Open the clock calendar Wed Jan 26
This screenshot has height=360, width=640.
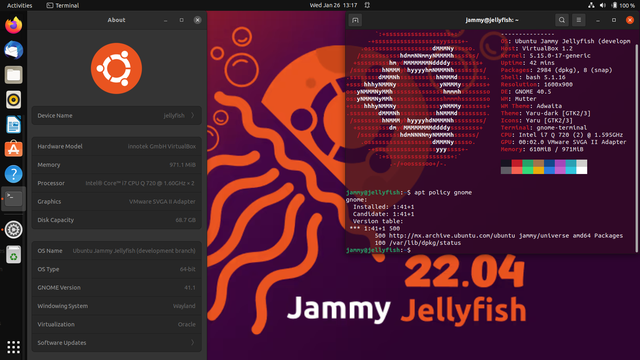click(x=333, y=5)
